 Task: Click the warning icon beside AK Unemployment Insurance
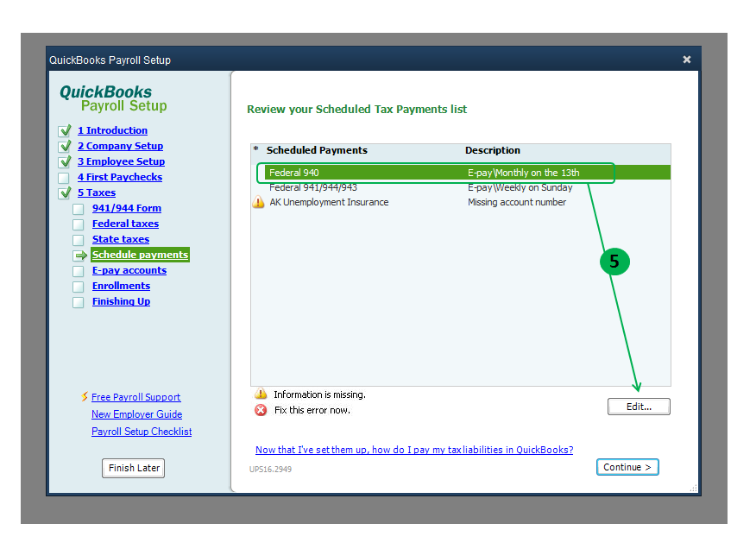click(258, 202)
